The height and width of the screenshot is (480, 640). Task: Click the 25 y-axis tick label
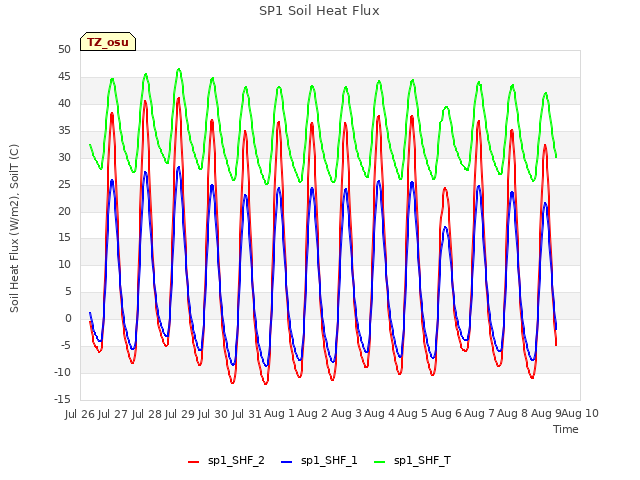(64, 184)
